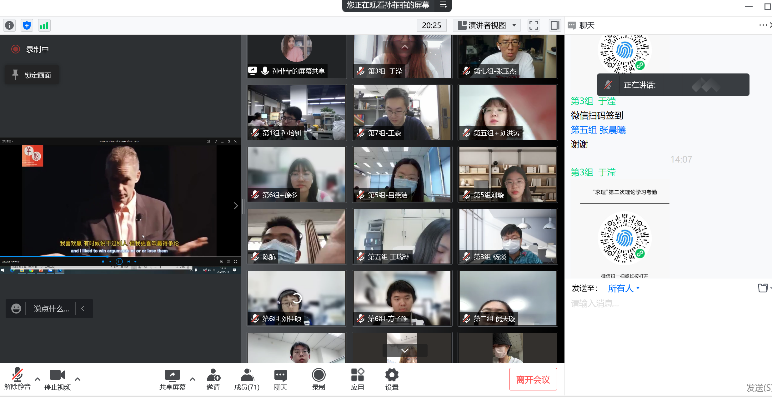Enter full screen mode icon
This screenshot has width=772, height=397.
coord(534,25)
